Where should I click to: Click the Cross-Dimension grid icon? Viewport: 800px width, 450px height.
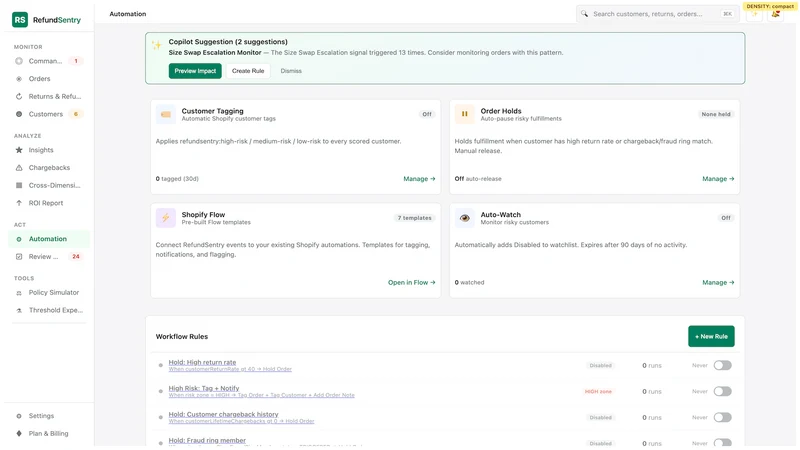[x=19, y=185]
